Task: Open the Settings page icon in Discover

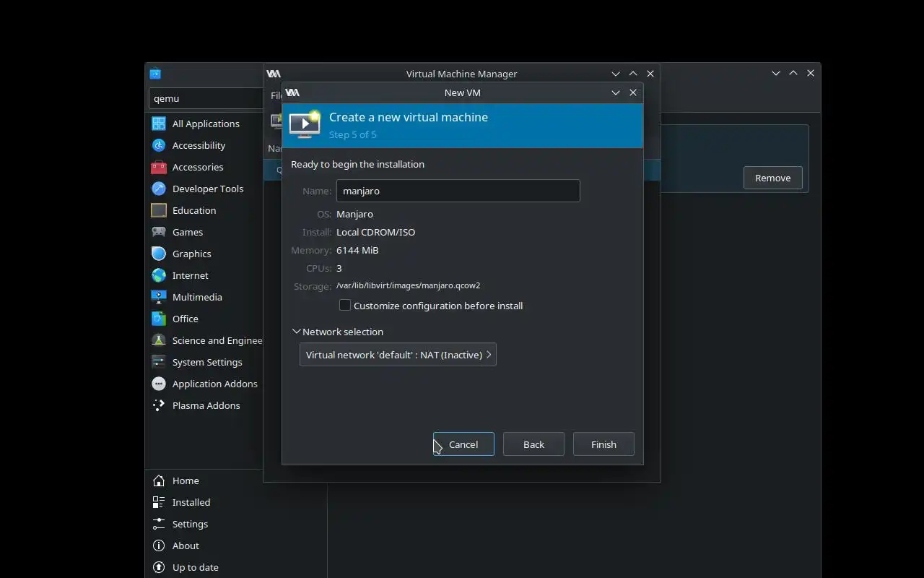Action: [159, 524]
